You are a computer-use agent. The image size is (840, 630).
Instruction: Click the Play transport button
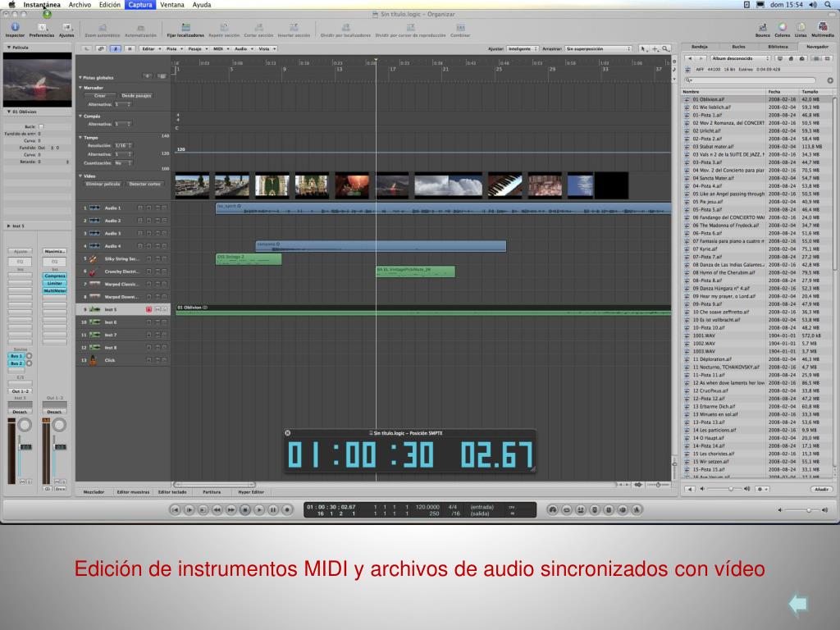[258, 510]
